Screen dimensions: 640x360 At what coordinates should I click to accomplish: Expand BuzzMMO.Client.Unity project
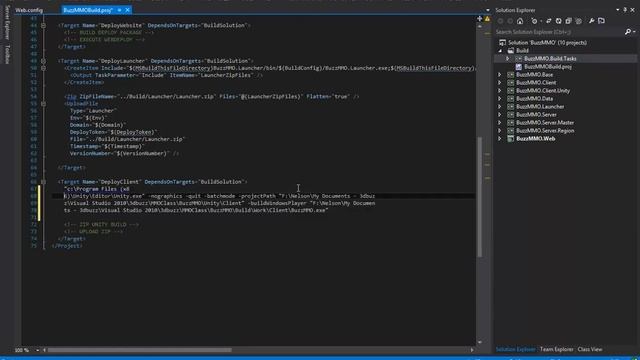[x=500, y=91]
